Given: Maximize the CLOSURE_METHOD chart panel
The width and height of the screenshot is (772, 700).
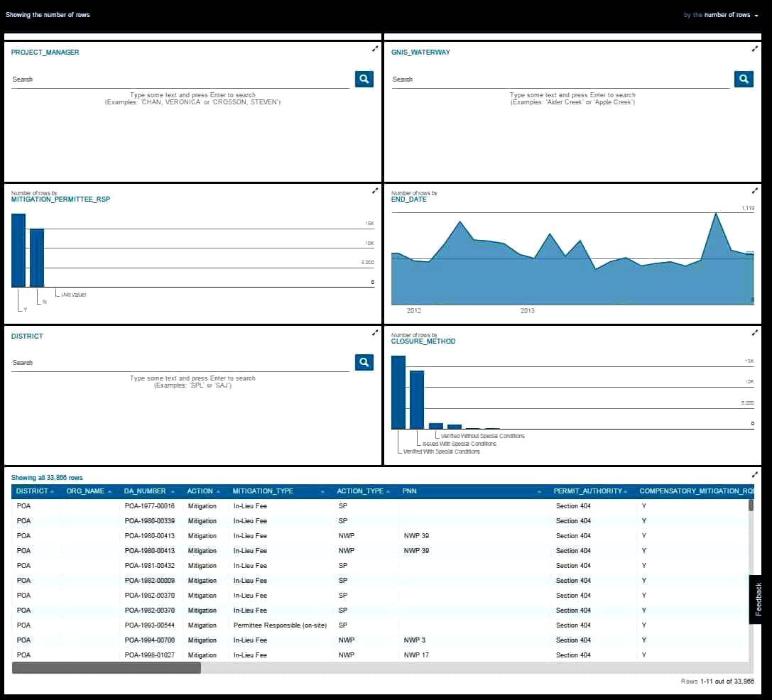Looking at the screenshot, I should [755, 333].
